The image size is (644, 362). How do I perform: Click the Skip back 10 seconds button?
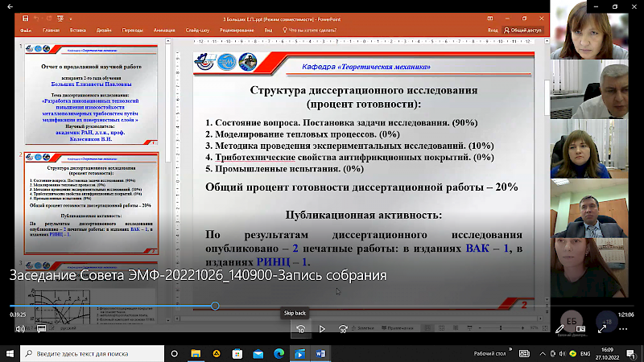point(299,328)
